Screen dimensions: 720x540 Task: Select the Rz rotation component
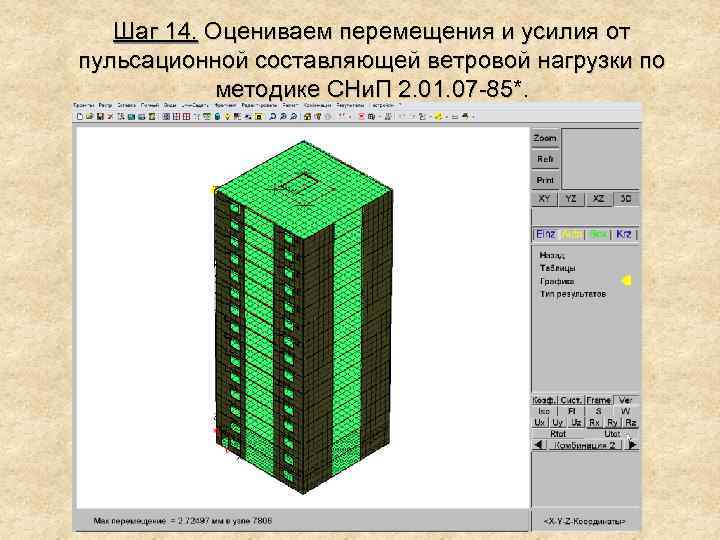point(630,422)
